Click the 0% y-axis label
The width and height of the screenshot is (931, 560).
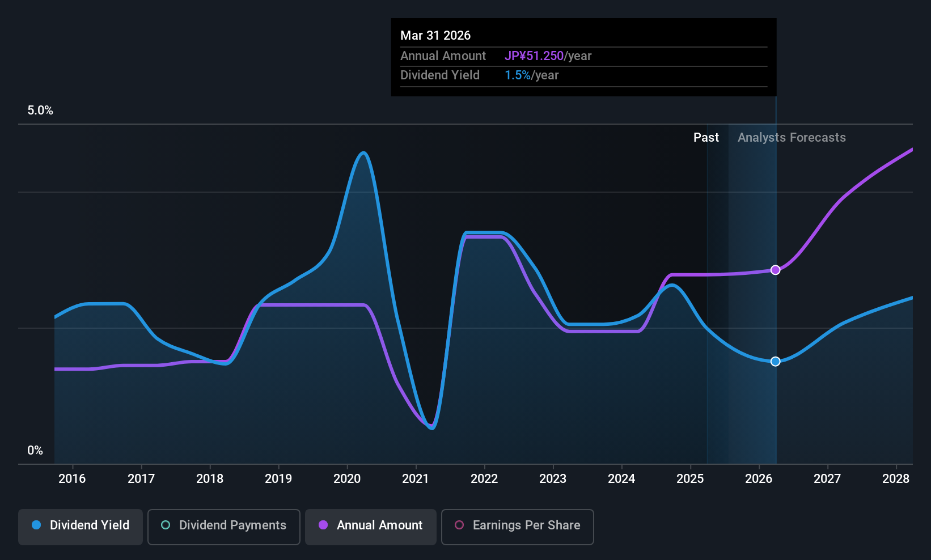point(35,451)
